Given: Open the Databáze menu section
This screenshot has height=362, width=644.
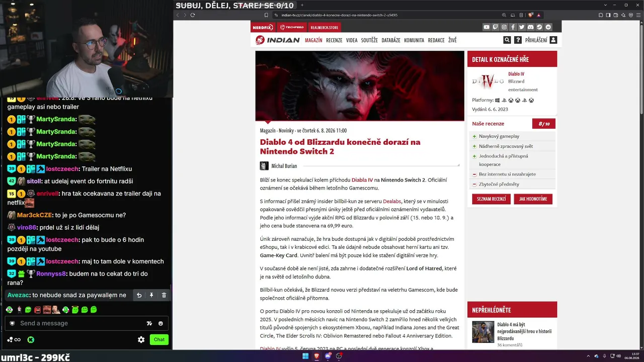Looking at the screenshot, I should coord(391,40).
